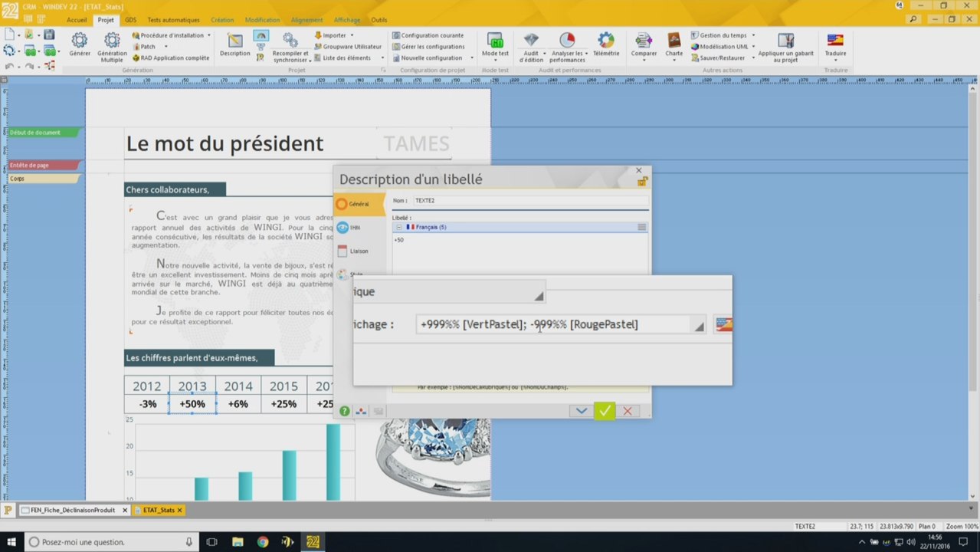Close ETAT_Stats document tab
This screenshot has width=980, height=552.
[x=182, y=510]
